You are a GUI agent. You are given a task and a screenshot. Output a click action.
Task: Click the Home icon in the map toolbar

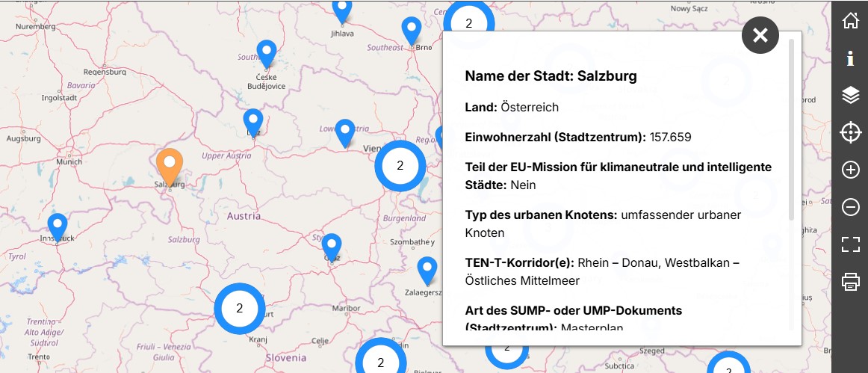[x=850, y=20]
